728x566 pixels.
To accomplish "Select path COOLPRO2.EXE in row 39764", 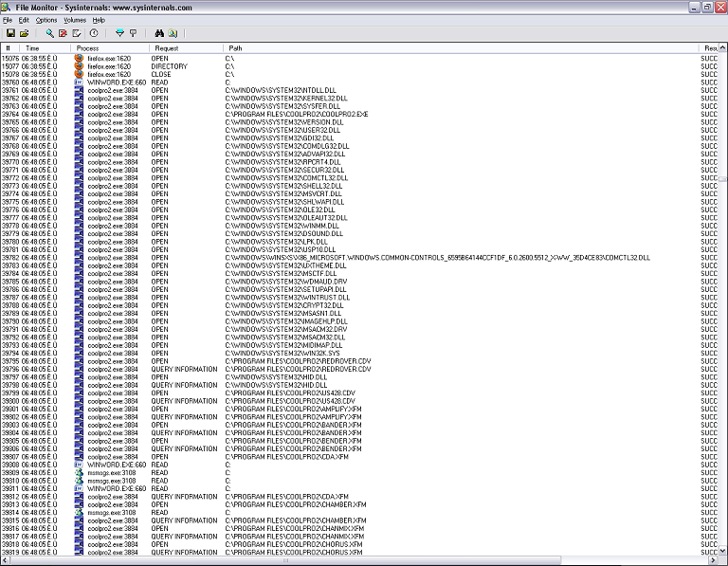I will pyautogui.click(x=296, y=114).
